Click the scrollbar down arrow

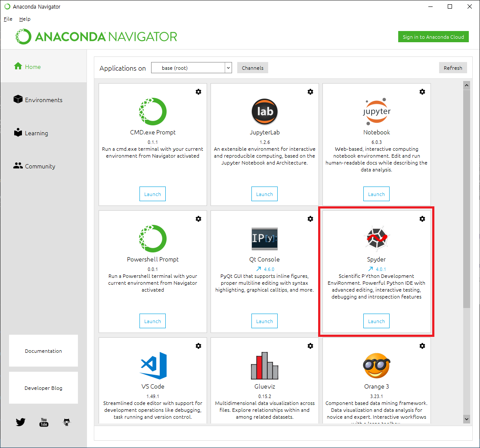[467, 419]
